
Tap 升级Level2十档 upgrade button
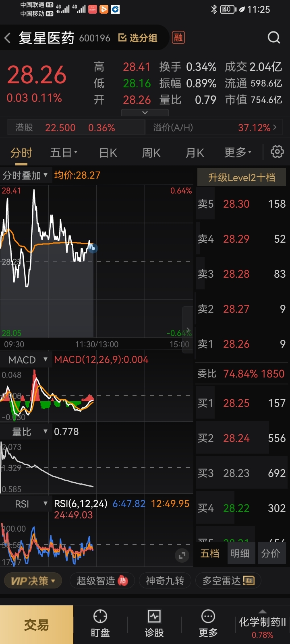[x=242, y=178]
